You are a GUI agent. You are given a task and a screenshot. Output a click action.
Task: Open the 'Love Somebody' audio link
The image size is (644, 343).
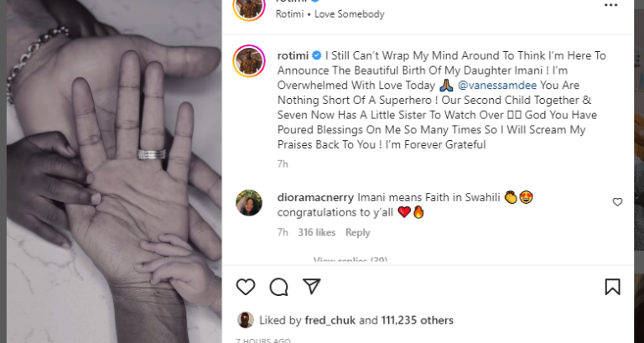350,14
